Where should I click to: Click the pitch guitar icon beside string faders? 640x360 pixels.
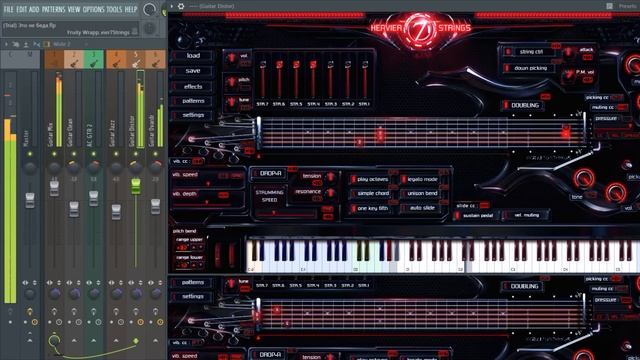coord(231,82)
